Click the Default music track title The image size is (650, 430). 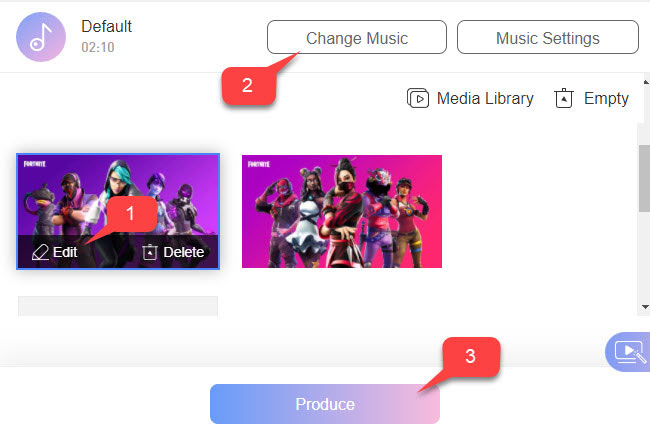107,27
